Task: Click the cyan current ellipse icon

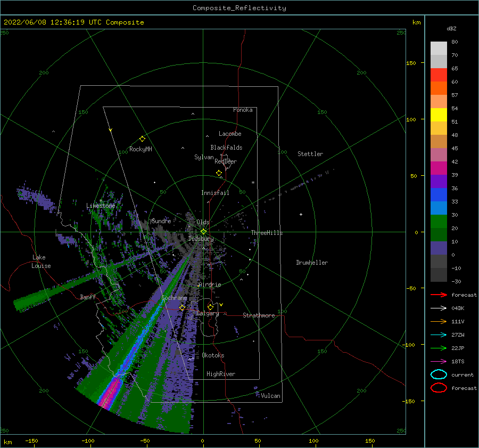Action: point(439,374)
